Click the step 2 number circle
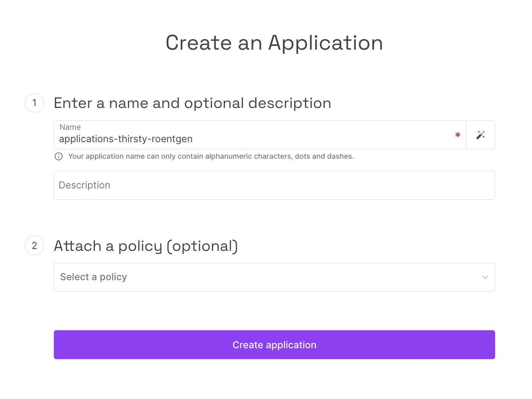The height and width of the screenshot is (399, 532). (35, 246)
